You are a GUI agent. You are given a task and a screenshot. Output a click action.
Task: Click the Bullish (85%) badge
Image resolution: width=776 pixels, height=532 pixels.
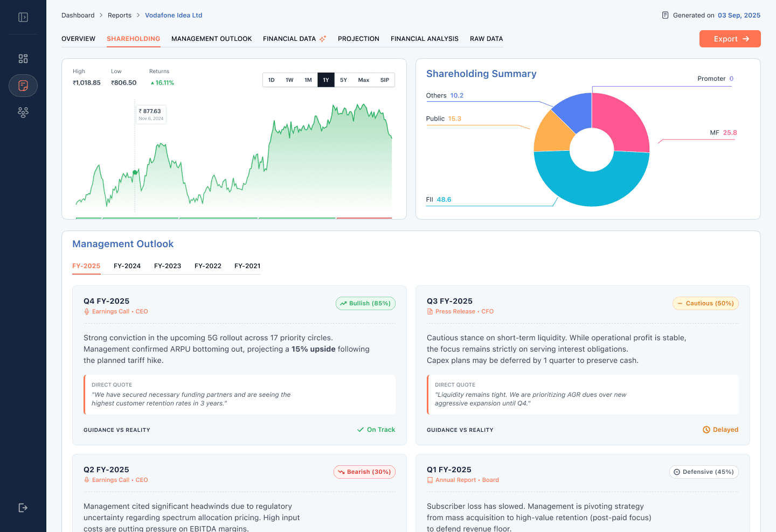365,304
